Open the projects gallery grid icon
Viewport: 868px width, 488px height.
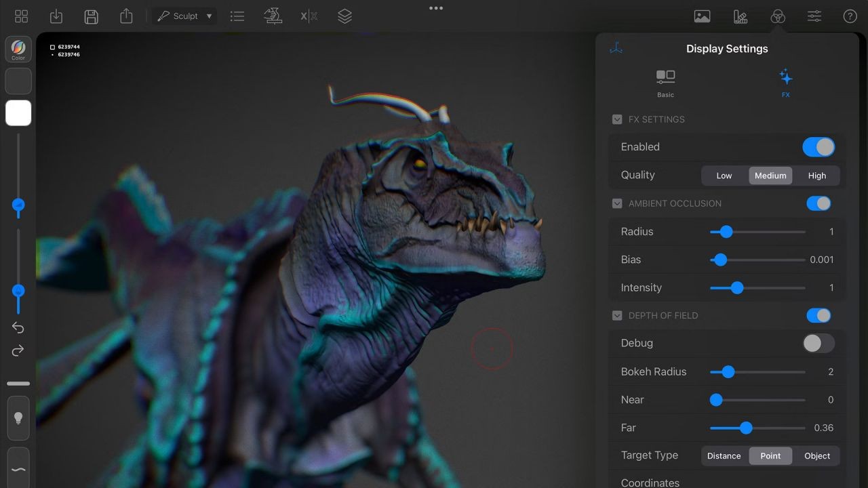point(21,16)
